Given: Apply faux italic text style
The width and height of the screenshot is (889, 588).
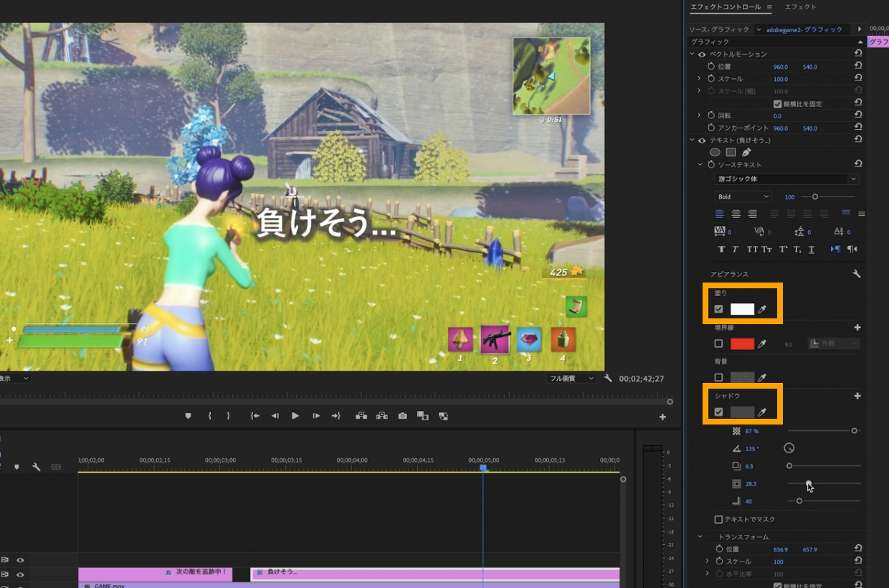Looking at the screenshot, I should pyautogui.click(x=735, y=250).
